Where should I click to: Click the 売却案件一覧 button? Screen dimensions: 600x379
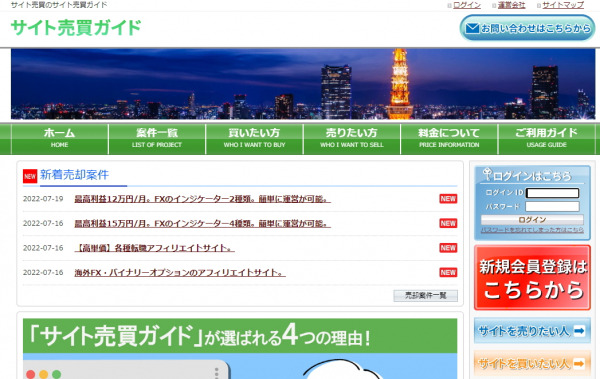[x=426, y=296]
